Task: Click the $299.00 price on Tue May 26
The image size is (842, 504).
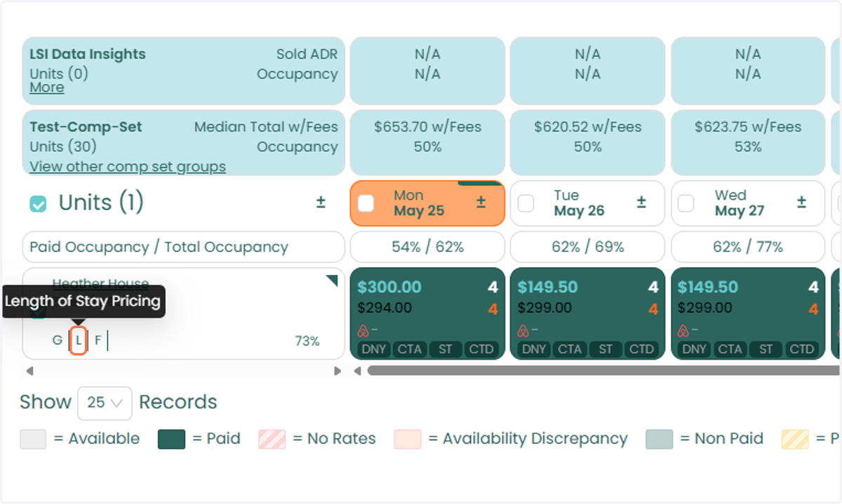Action: tap(544, 308)
